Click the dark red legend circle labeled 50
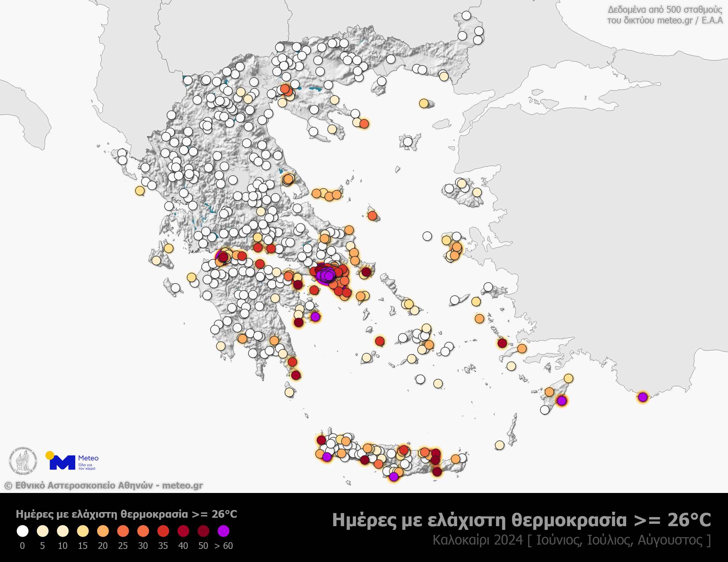This screenshot has height=562, width=728. pos(203,531)
